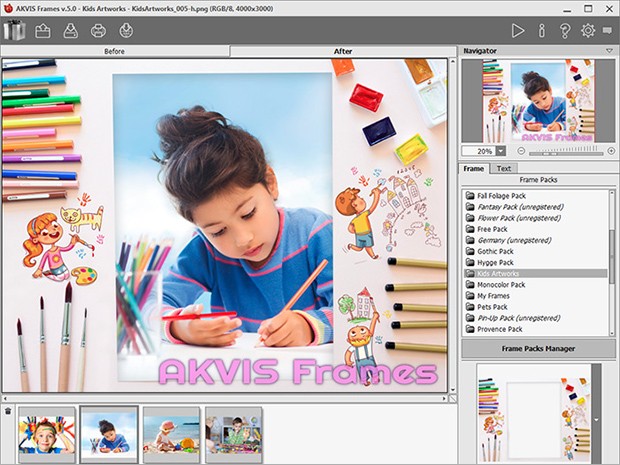Switch to the After tab
Image resolution: width=620 pixels, height=465 pixels.
pyautogui.click(x=343, y=51)
